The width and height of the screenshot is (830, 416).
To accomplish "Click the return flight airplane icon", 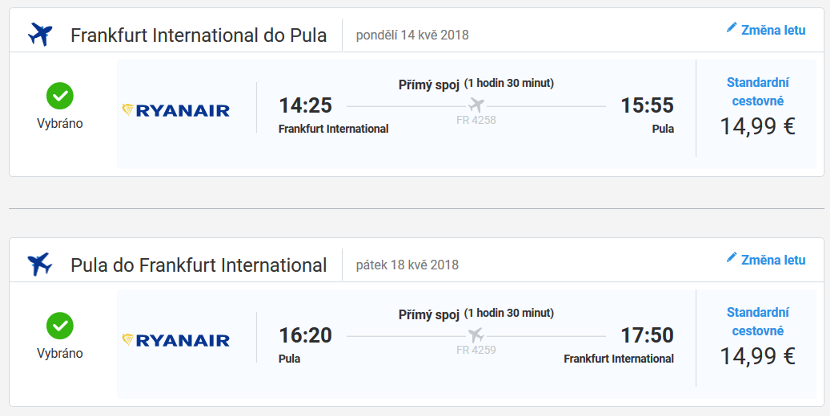I will (40, 264).
